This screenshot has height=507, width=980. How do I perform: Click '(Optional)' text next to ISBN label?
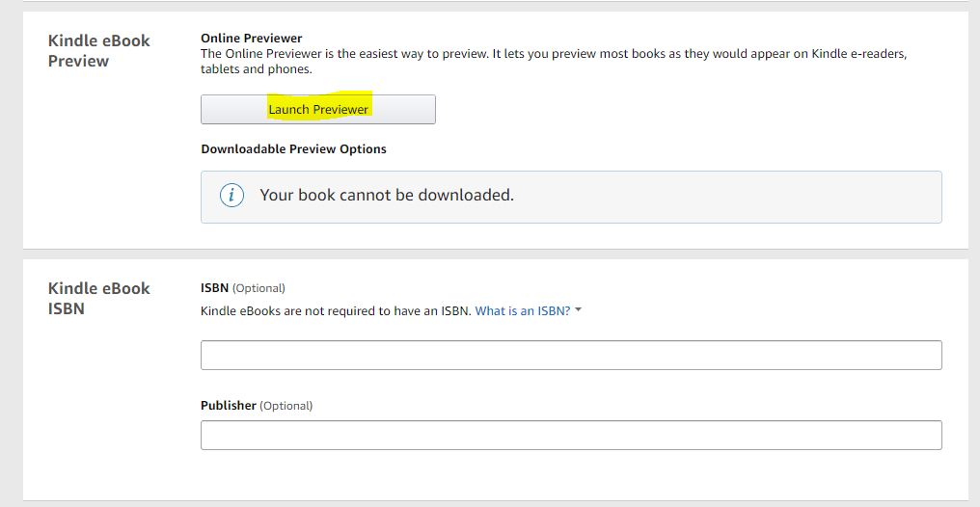click(x=259, y=287)
